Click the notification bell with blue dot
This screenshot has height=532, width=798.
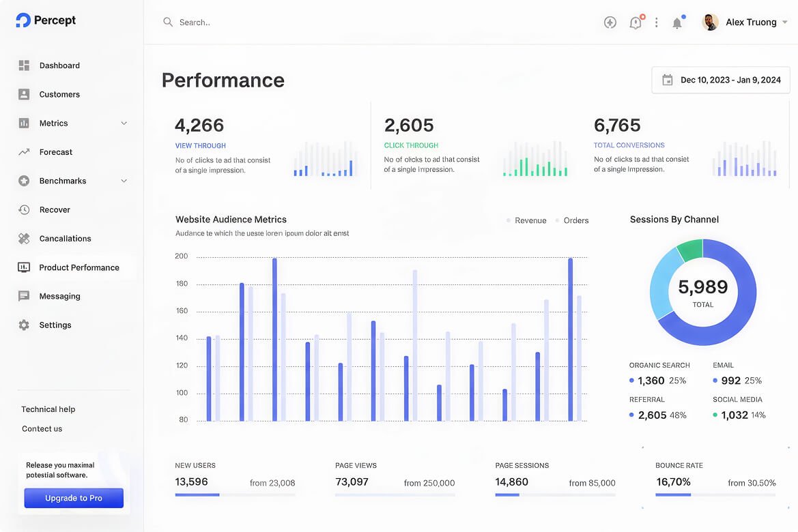point(677,23)
